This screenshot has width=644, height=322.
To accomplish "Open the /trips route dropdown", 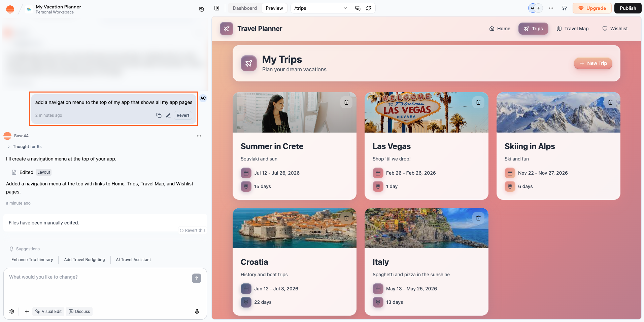I will click(320, 8).
